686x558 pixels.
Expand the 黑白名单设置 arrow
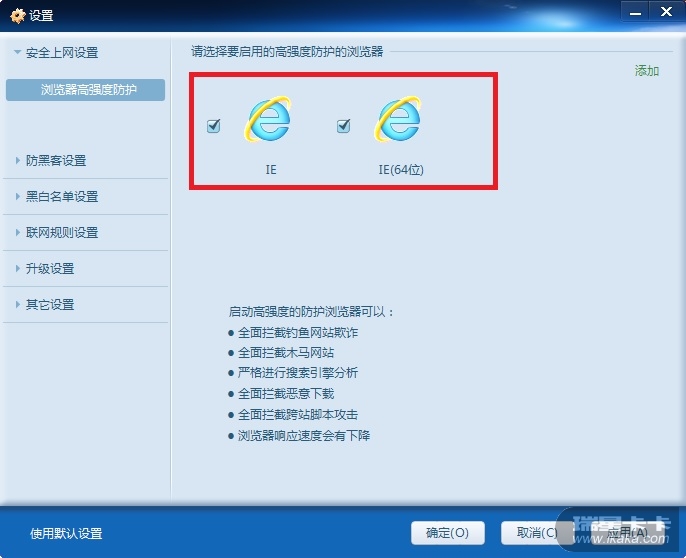coord(18,196)
